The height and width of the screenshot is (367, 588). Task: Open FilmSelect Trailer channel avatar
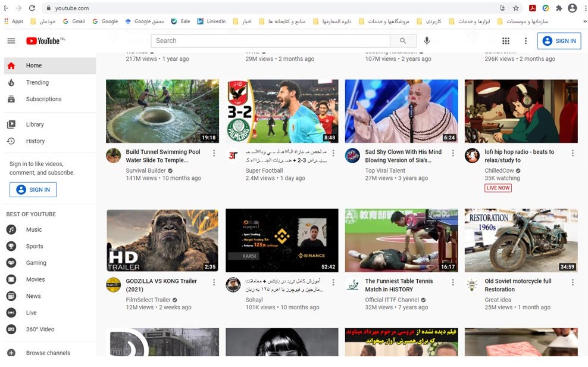pyautogui.click(x=113, y=285)
